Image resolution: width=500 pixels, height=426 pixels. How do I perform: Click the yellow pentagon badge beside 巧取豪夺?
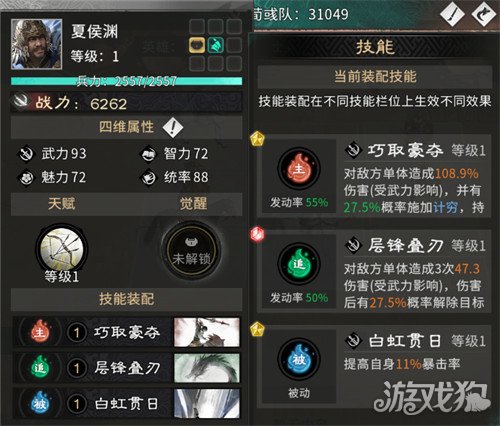[257, 139]
